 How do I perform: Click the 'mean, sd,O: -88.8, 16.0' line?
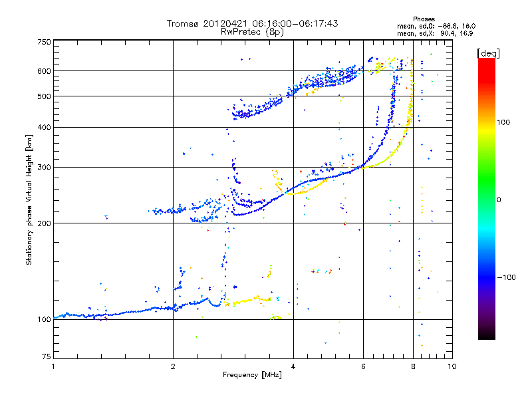click(436, 26)
